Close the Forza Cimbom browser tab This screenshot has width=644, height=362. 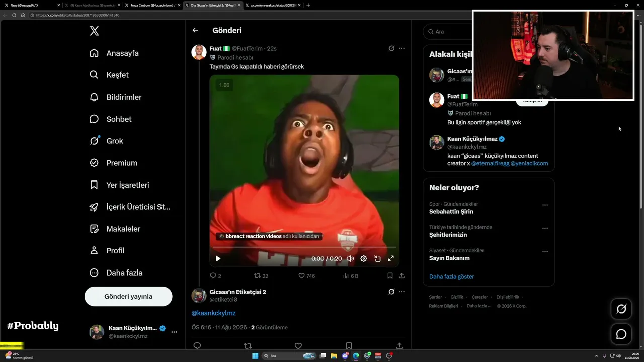pos(179,5)
